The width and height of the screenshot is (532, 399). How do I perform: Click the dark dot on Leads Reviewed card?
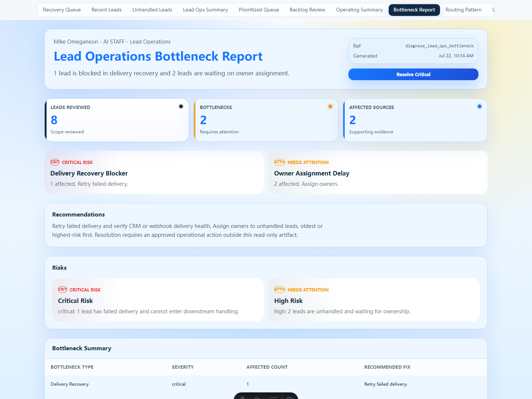(181, 106)
